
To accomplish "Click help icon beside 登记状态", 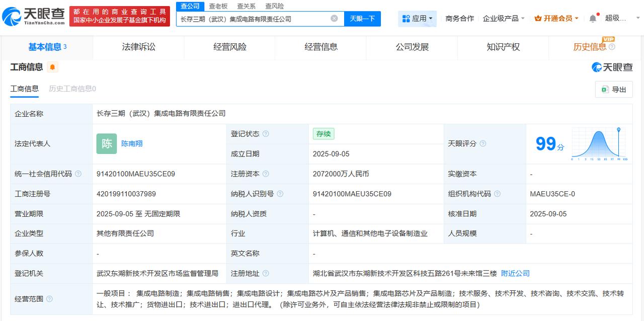I will pyautogui.click(x=266, y=134).
